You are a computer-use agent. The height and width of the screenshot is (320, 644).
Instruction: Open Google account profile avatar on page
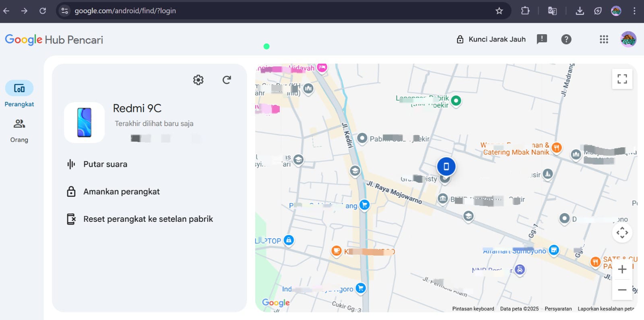click(628, 39)
